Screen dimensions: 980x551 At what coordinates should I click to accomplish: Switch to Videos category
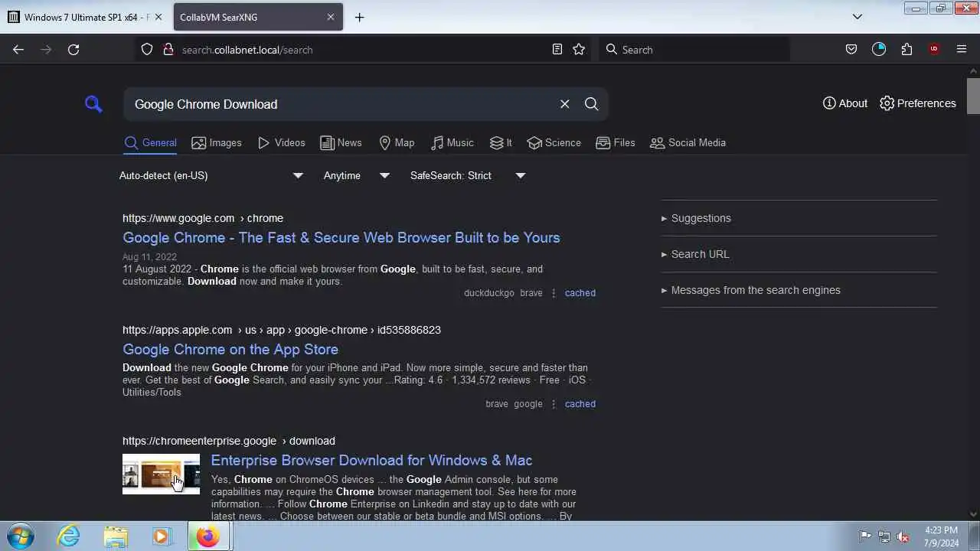pos(281,142)
